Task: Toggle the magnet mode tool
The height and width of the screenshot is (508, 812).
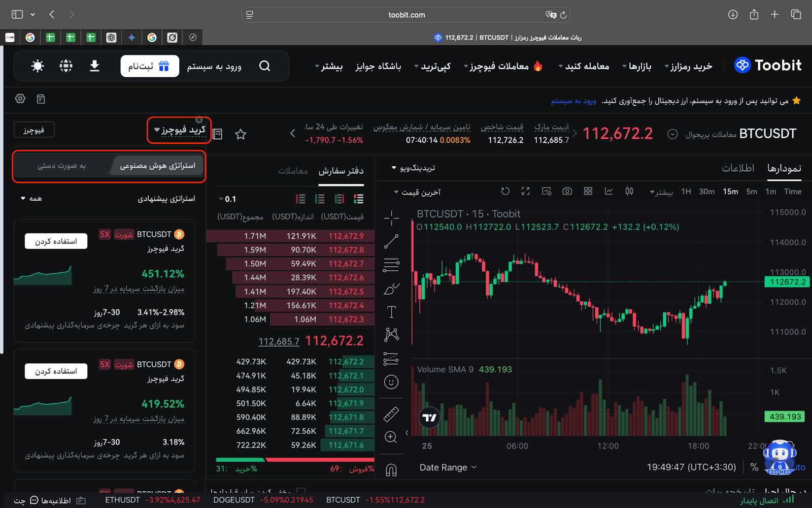Action: [x=391, y=470]
